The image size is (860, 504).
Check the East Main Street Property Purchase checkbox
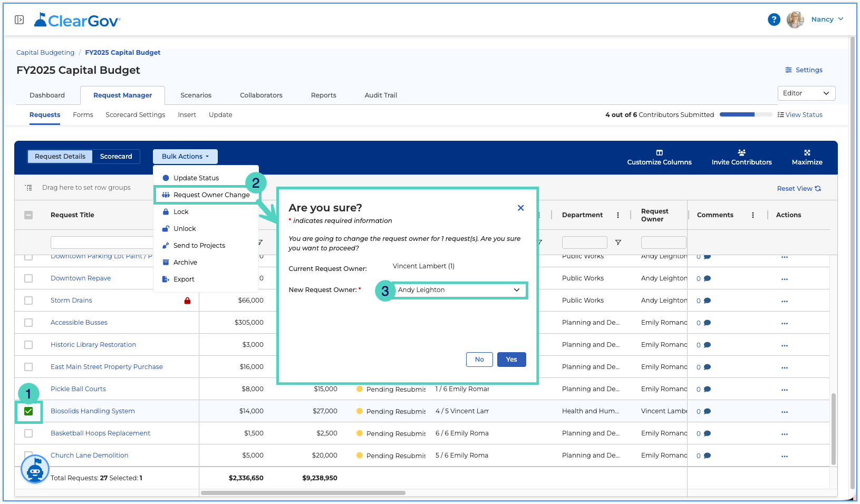28,367
